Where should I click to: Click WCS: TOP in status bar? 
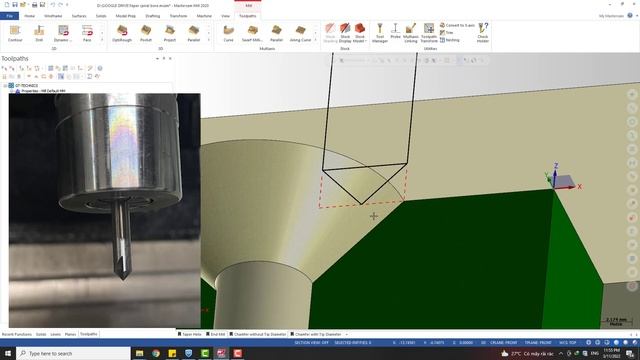(x=568, y=343)
